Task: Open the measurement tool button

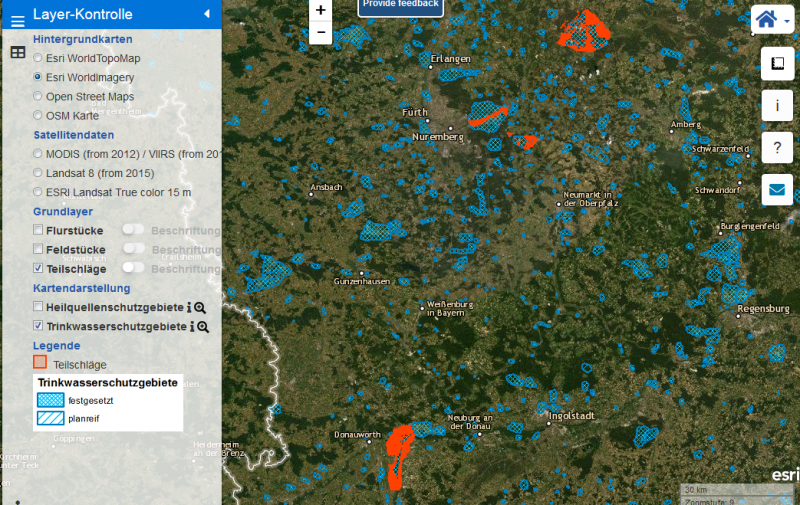Action: coord(777,64)
